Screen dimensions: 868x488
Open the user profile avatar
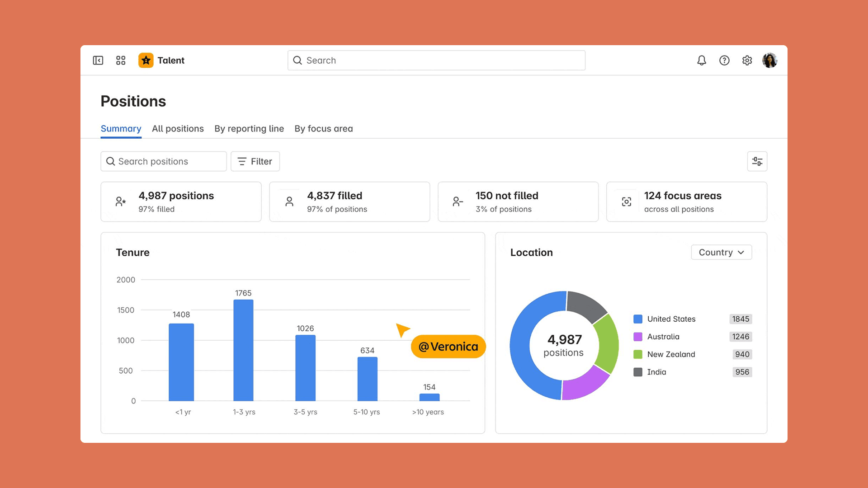[x=769, y=60]
